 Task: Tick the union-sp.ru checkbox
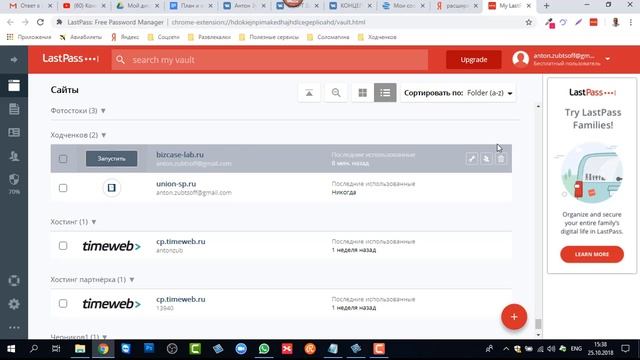[x=63, y=188]
